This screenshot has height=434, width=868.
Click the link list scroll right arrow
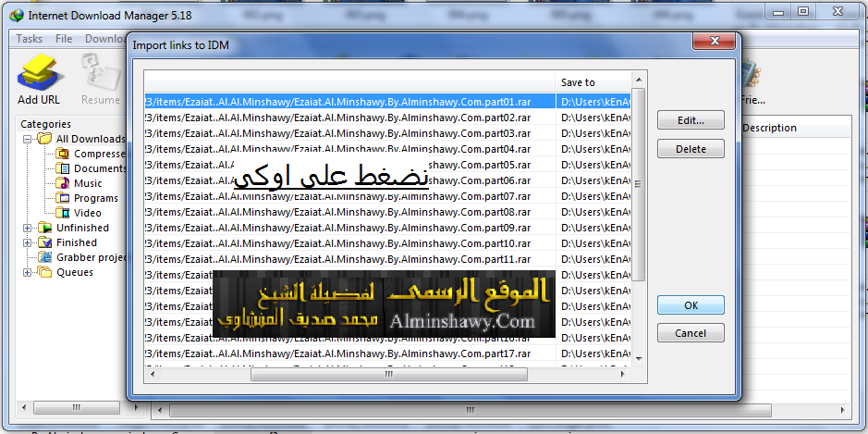coord(624,375)
